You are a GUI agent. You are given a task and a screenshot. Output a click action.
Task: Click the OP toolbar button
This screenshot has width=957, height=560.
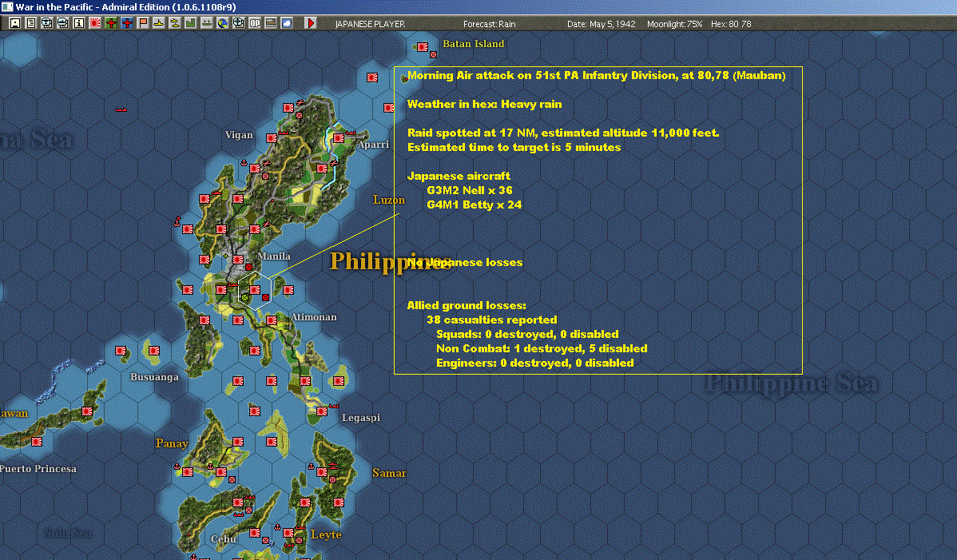[255, 23]
